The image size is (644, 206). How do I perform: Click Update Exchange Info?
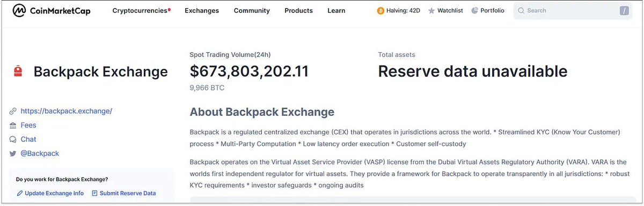[54, 193]
